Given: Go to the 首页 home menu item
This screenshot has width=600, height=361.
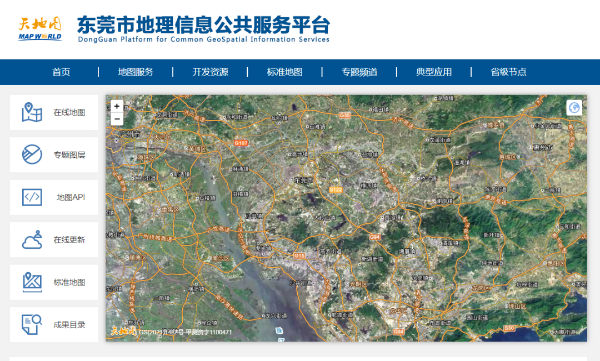Looking at the screenshot, I should point(61,72).
